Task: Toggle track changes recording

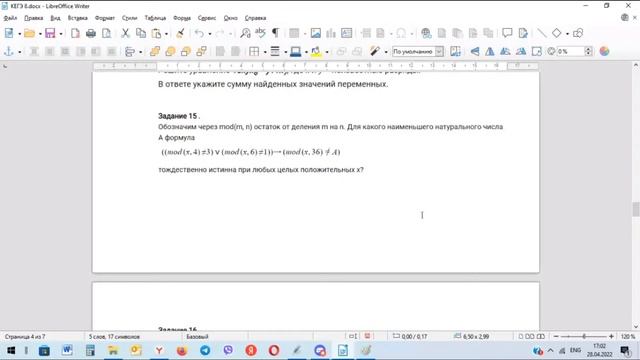Action: [x=523, y=33]
